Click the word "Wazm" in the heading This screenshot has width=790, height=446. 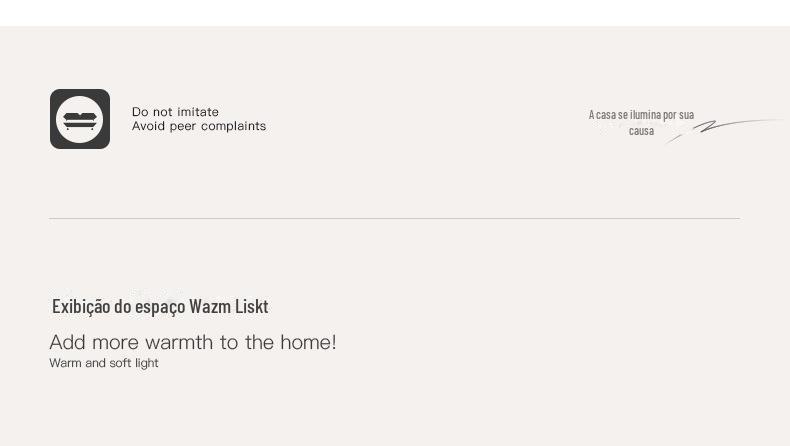(210, 307)
